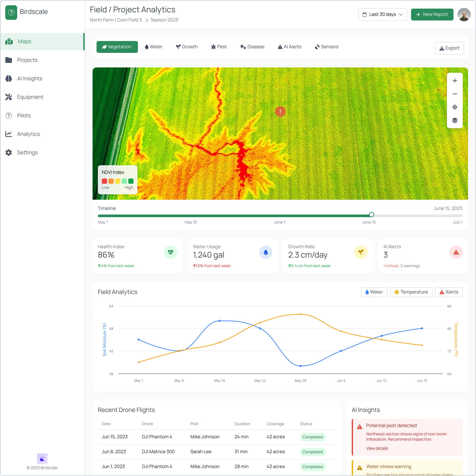Switch to the Pest tab

[219, 47]
